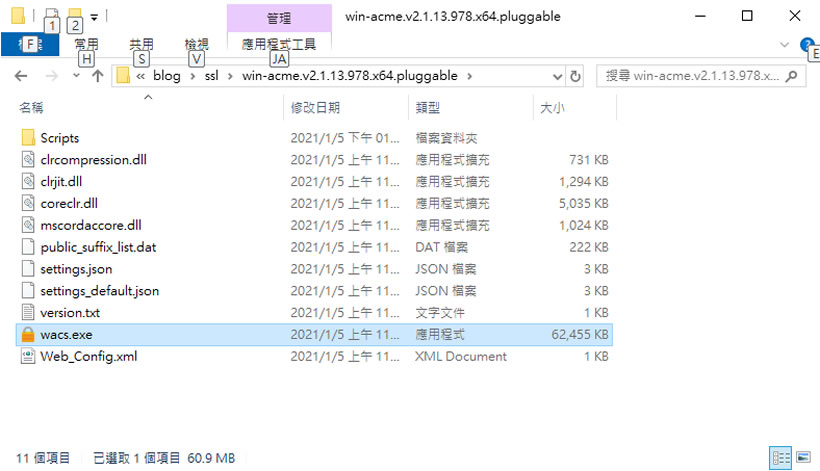
Task: Open the Scripts folder icon
Action: point(28,138)
